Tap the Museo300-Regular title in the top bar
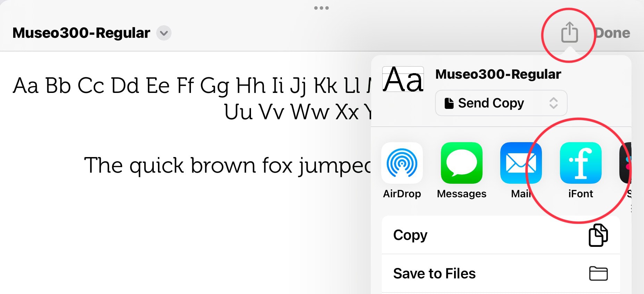 (81, 33)
